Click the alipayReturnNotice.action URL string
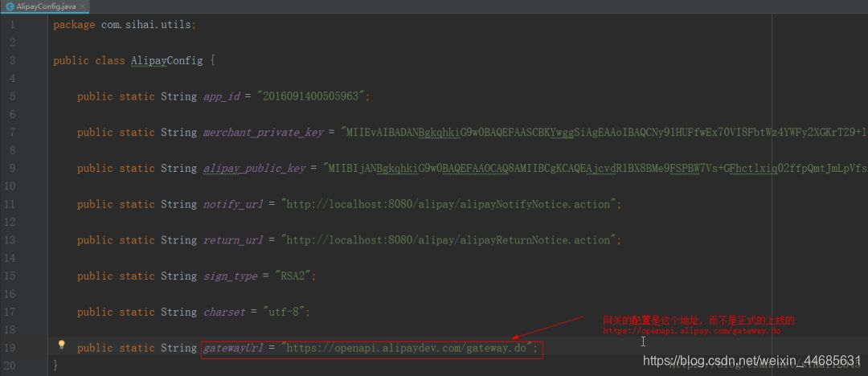 (448, 240)
